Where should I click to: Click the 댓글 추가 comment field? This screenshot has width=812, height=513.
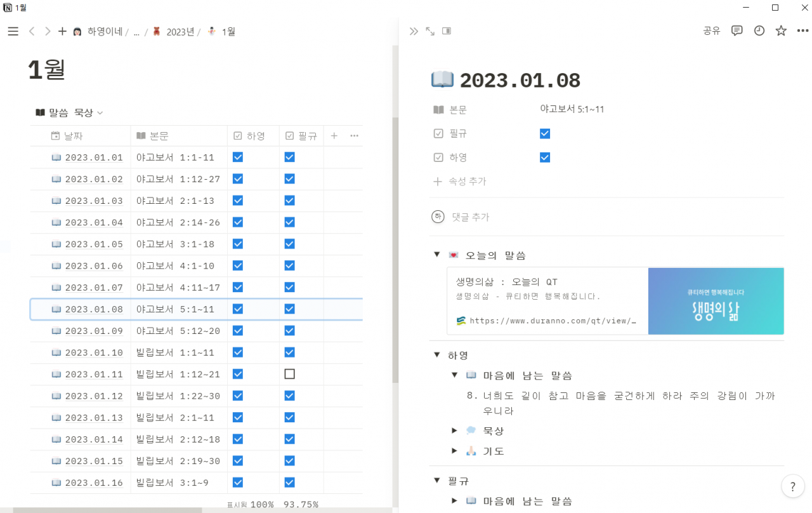point(470,217)
